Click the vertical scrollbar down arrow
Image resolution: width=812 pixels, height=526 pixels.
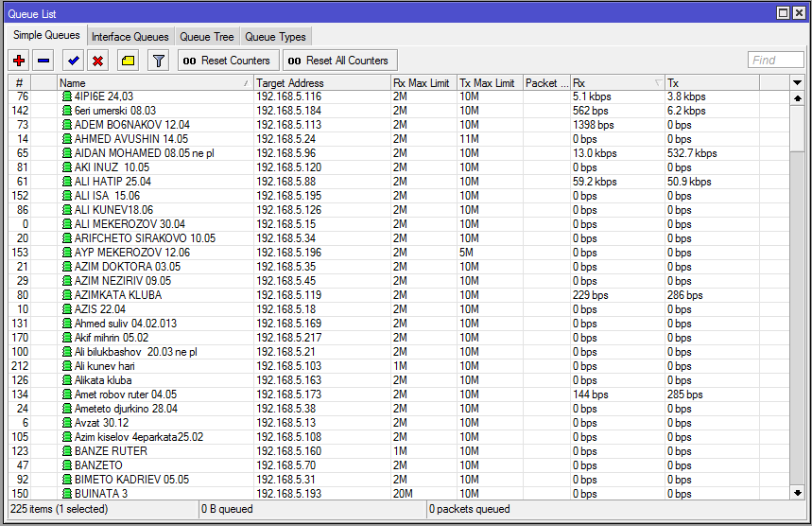pos(797,492)
